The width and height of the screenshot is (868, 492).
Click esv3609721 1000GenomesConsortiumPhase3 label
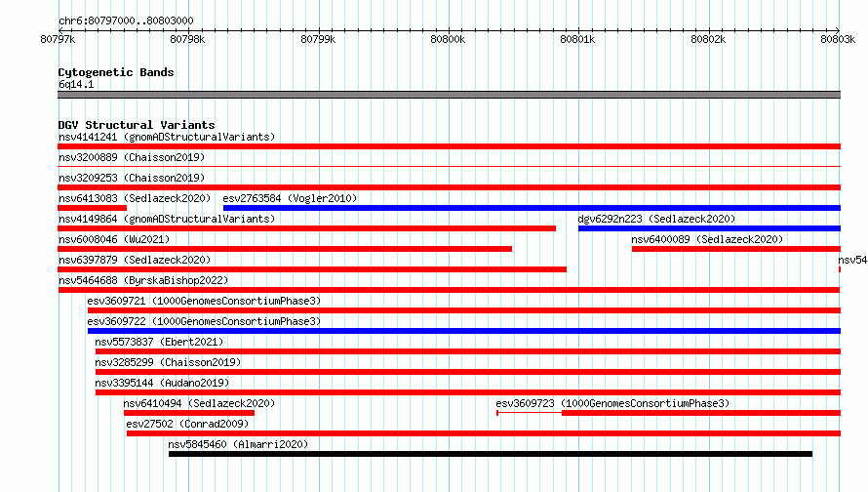pos(204,301)
